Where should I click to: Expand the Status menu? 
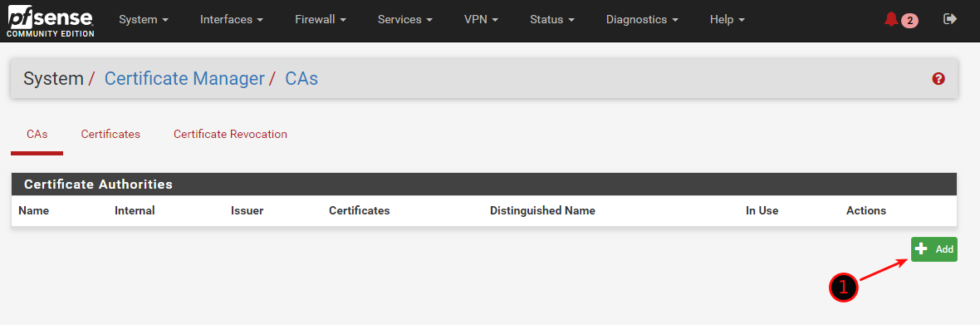click(552, 19)
